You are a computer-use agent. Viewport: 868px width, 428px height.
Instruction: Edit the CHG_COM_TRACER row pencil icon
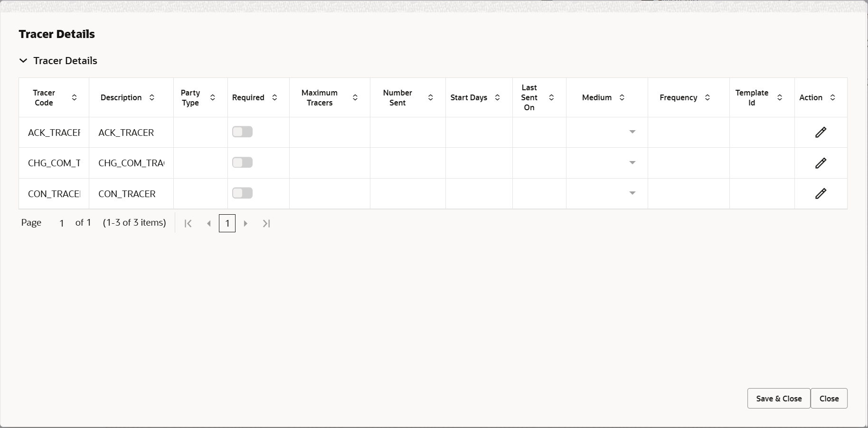(821, 163)
